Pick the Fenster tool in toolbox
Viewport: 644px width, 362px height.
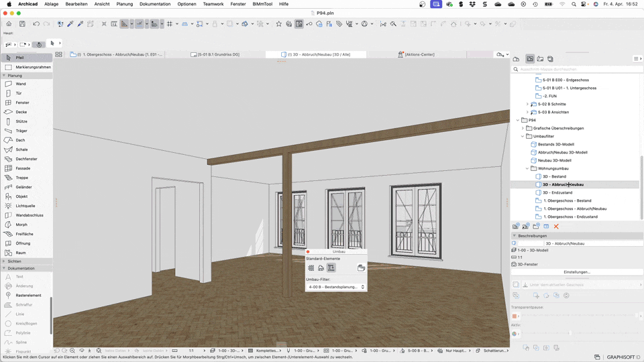pyautogui.click(x=27, y=103)
